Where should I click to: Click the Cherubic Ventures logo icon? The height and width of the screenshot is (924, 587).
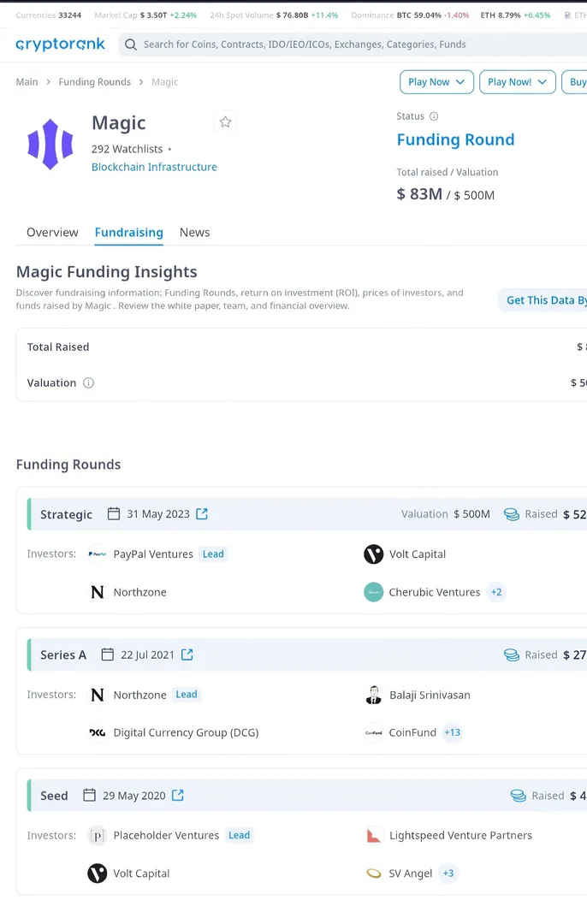click(374, 592)
